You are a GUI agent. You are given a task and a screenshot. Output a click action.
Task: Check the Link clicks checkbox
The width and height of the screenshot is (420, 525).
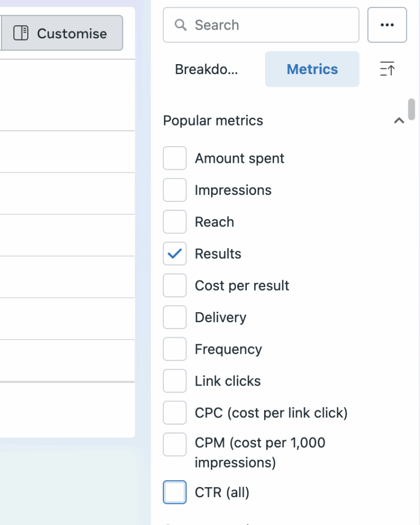(x=174, y=380)
